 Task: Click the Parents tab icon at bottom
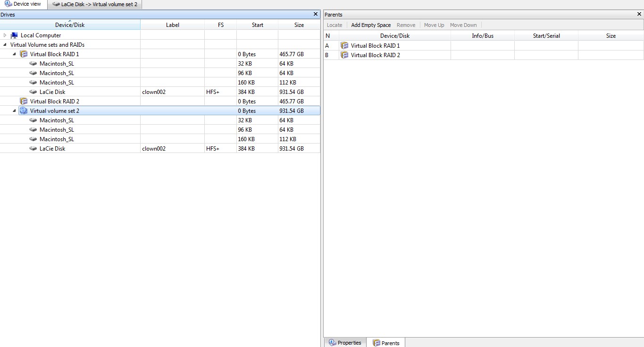tap(376, 343)
